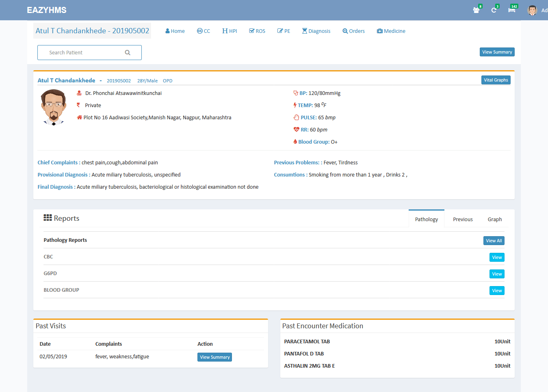
Task: Click the refresh icon with badge 3
Action: coord(494,10)
